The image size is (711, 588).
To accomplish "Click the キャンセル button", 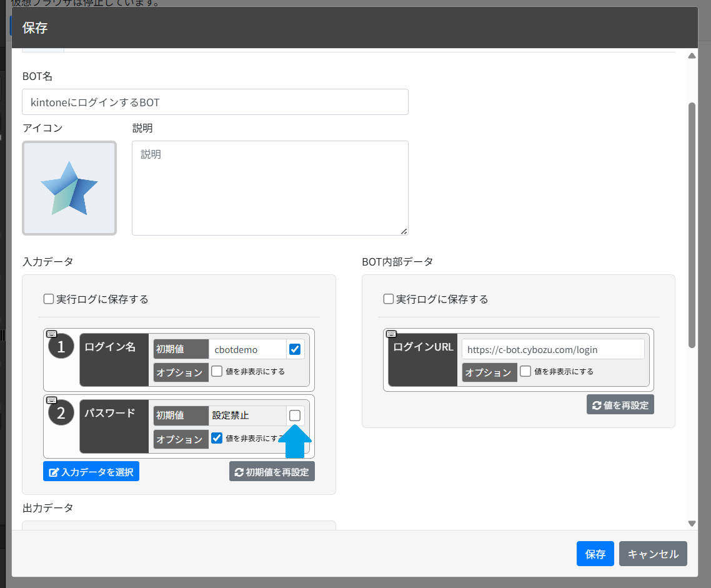I will [x=653, y=554].
